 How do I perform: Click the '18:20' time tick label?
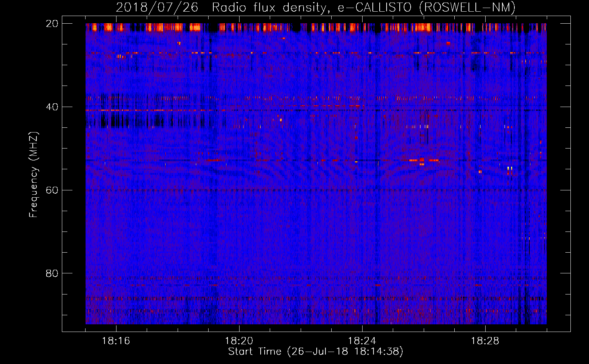[239, 341]
